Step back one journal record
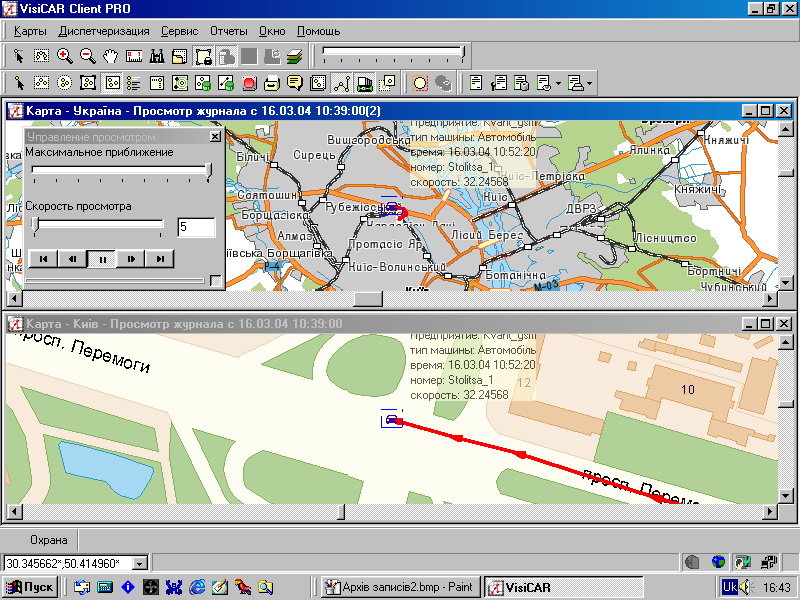 tap(72, 259)
